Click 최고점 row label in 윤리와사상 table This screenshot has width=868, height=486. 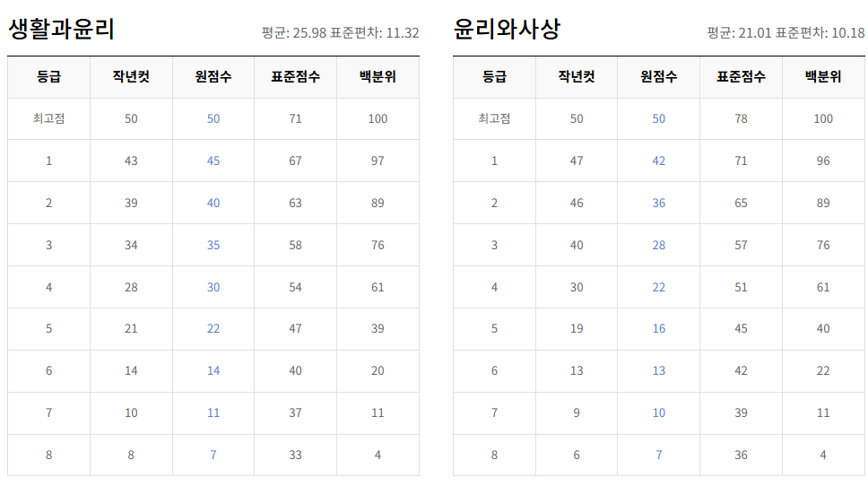pos(494,118)
